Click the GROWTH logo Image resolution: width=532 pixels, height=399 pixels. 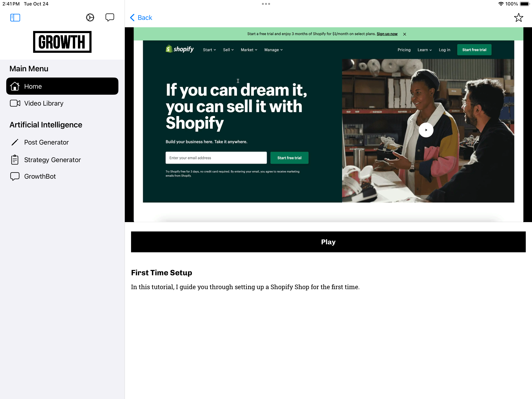tap(62, 42)
